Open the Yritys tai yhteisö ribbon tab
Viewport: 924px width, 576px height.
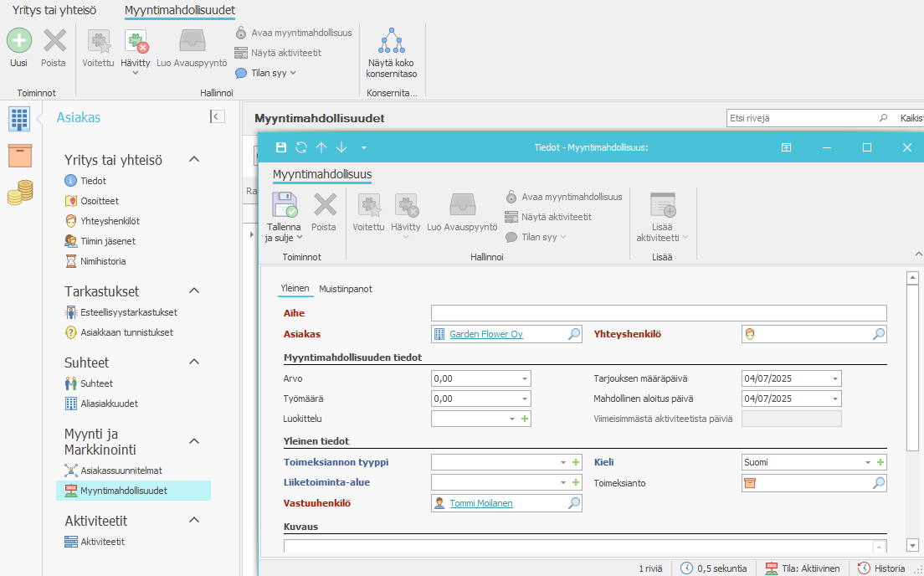click(x=54, y=11)
